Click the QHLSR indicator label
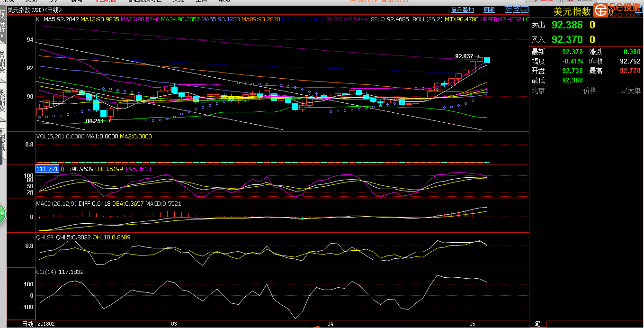This screenshot has width=644, height=328. coord(45,237)
